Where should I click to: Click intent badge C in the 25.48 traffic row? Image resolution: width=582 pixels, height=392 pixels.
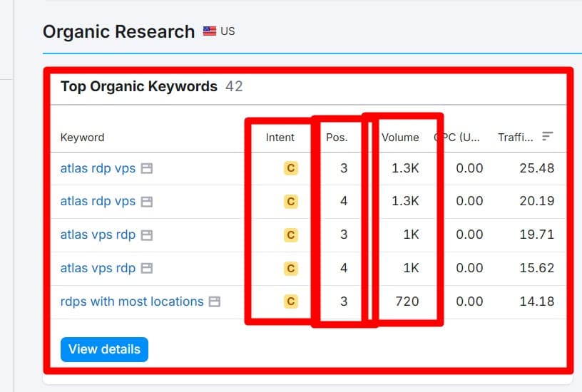(x=291, y=168)
